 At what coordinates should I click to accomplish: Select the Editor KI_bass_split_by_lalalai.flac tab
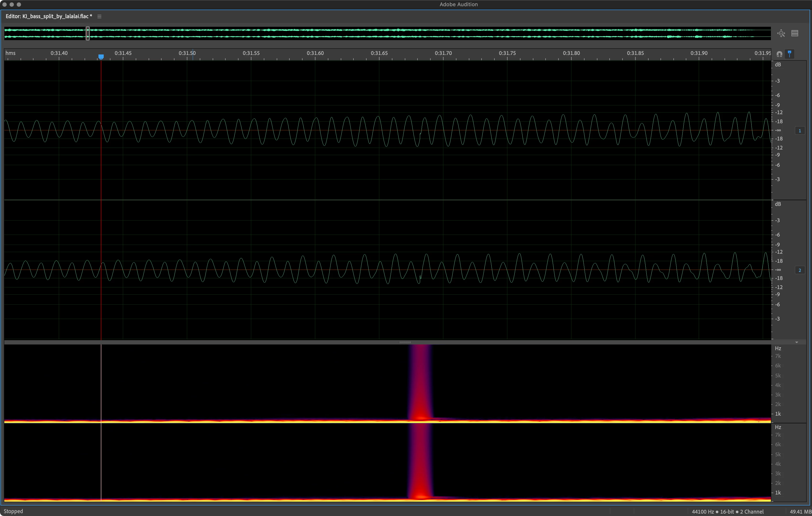tap(49, 16)
